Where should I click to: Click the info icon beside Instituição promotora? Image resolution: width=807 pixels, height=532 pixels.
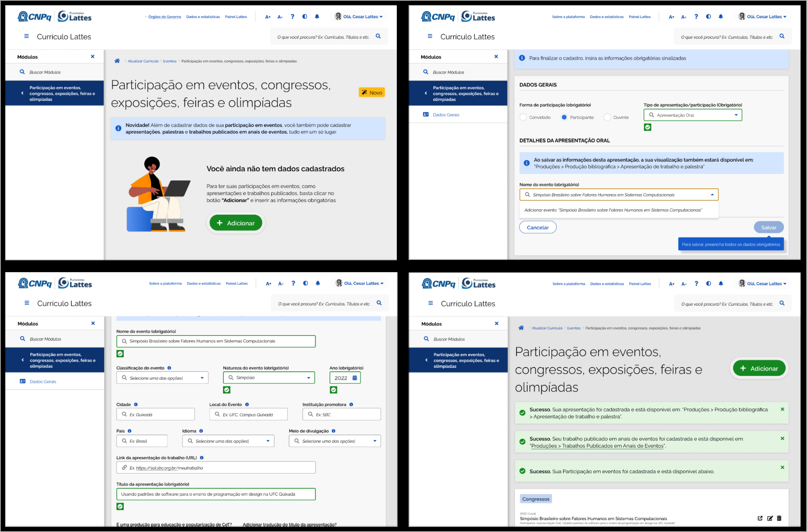pyautogui.click(x=351, y=404)
